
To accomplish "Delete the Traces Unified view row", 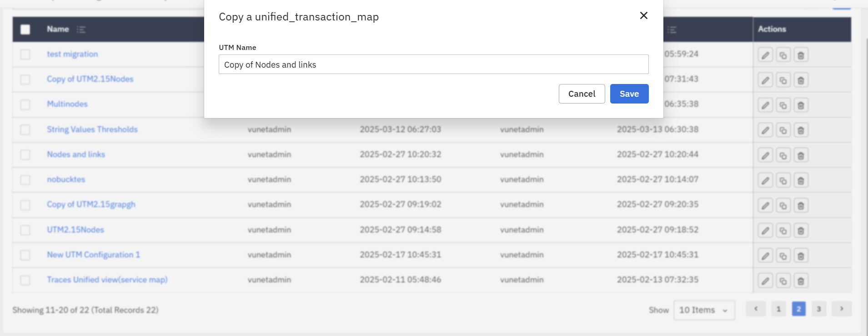I will 801,281.
